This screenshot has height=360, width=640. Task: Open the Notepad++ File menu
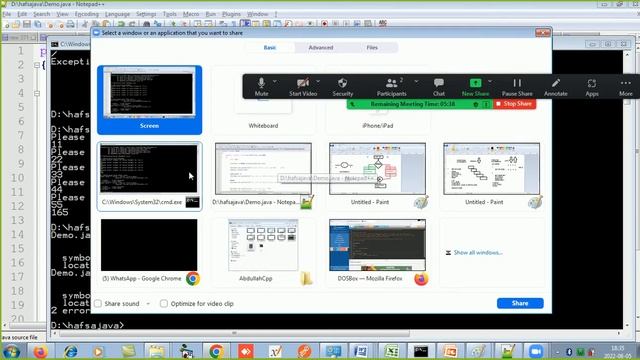tap(7, 14)
